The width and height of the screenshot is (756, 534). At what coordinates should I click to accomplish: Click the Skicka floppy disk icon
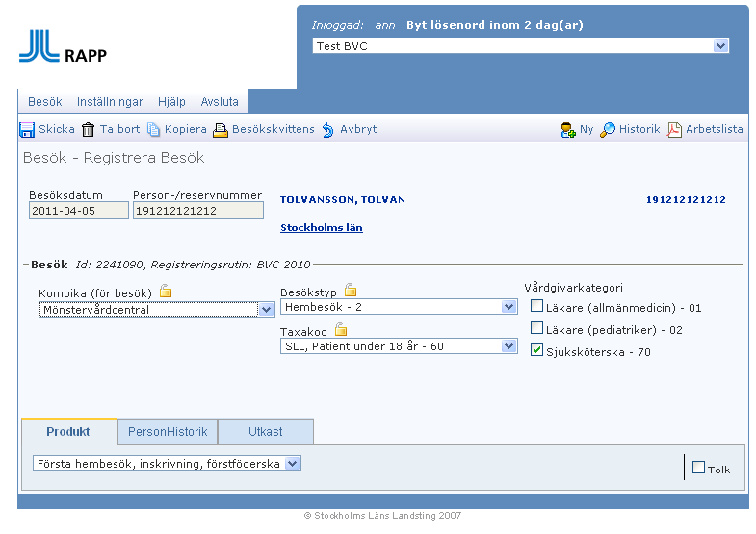[27, 130]
